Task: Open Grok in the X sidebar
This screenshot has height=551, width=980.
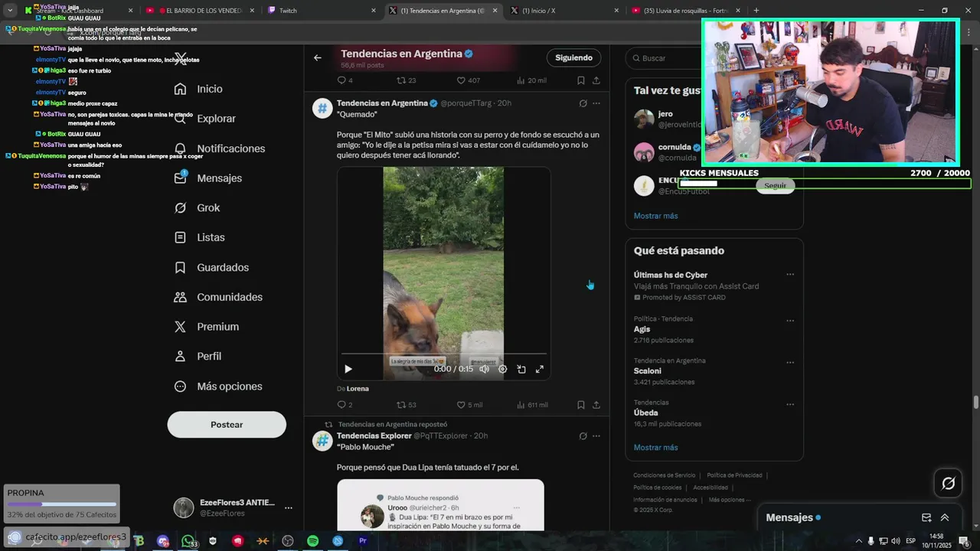Action: coord(198,208)
